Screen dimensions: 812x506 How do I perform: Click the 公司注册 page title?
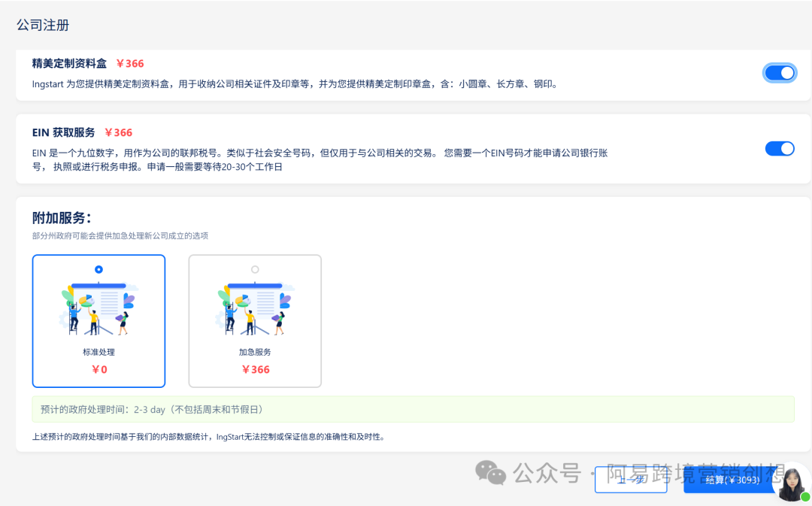click(41, 25)
